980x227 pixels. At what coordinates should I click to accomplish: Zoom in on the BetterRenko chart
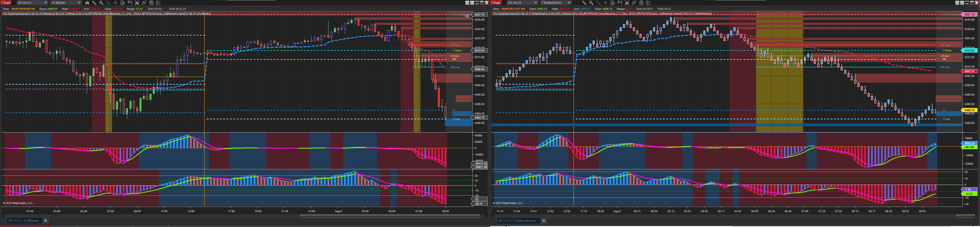click(591, 3)
